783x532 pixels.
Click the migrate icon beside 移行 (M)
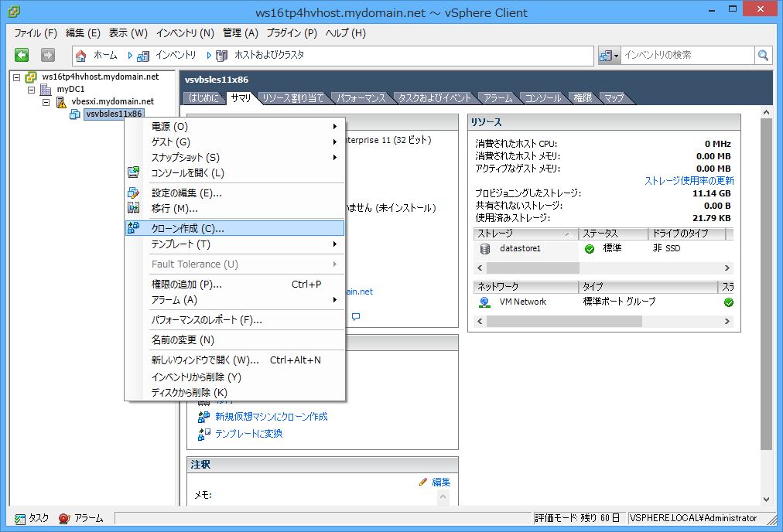point(133,207)
